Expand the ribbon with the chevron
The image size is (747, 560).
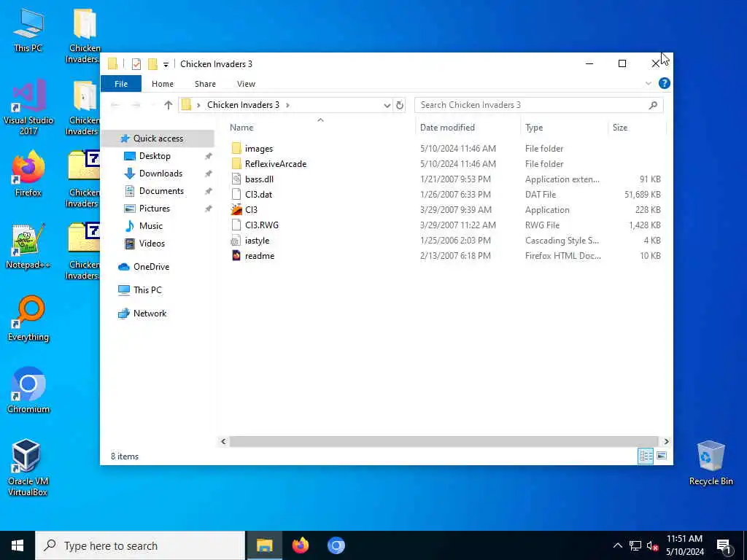click(649, 83)
